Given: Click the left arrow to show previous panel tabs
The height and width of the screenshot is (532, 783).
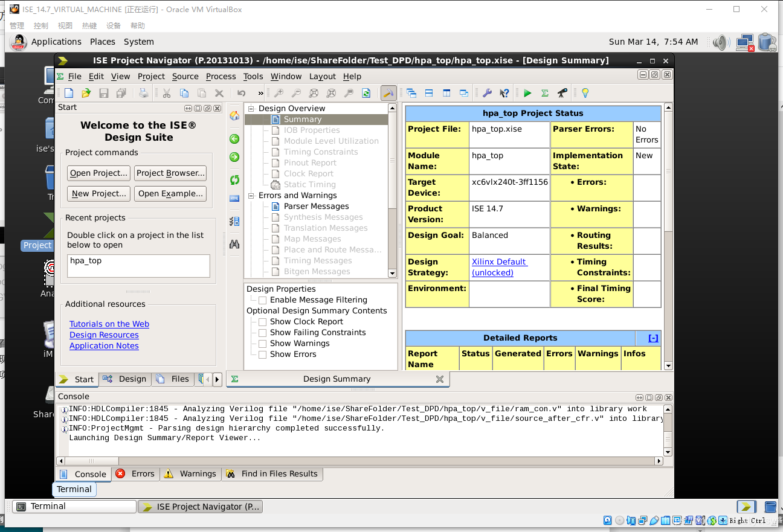Looking at the screenshot, I should (x=208, y=380).
